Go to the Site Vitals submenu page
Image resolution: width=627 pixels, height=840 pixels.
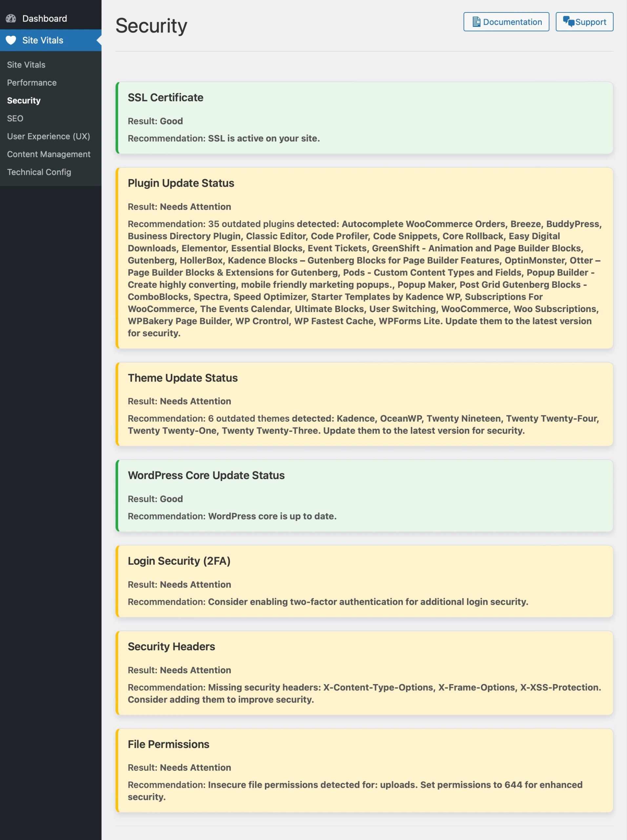coord(26,65)
